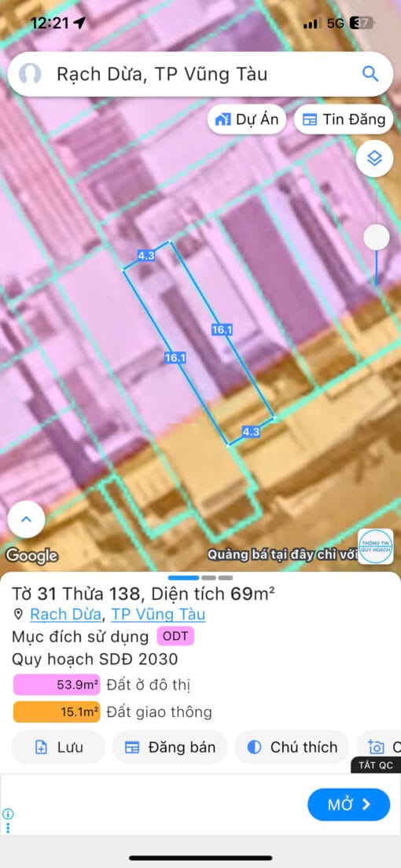Tap the ad info icon
This screenshot has height=868, width=401.
pyautogui.click(x=8, y=814)
